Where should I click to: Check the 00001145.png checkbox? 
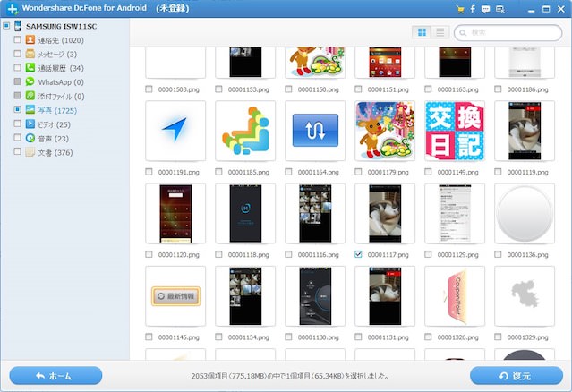click(x=149, y=337)
